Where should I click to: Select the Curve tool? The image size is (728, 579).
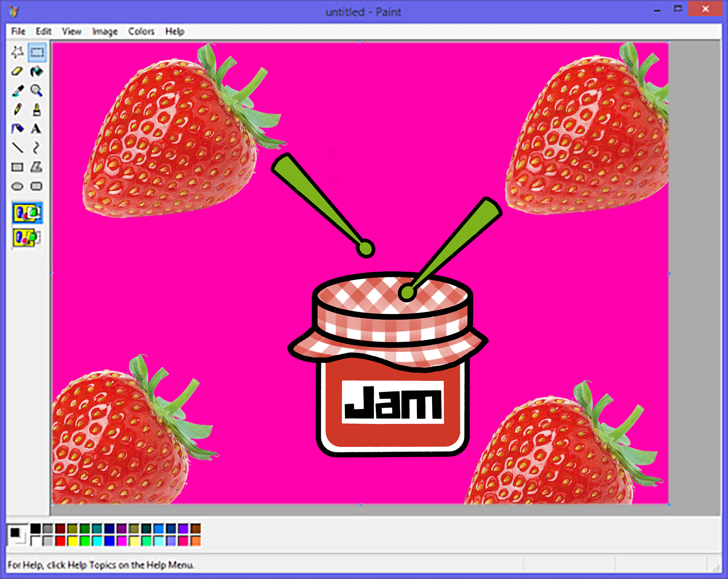(x=36, y=148)
